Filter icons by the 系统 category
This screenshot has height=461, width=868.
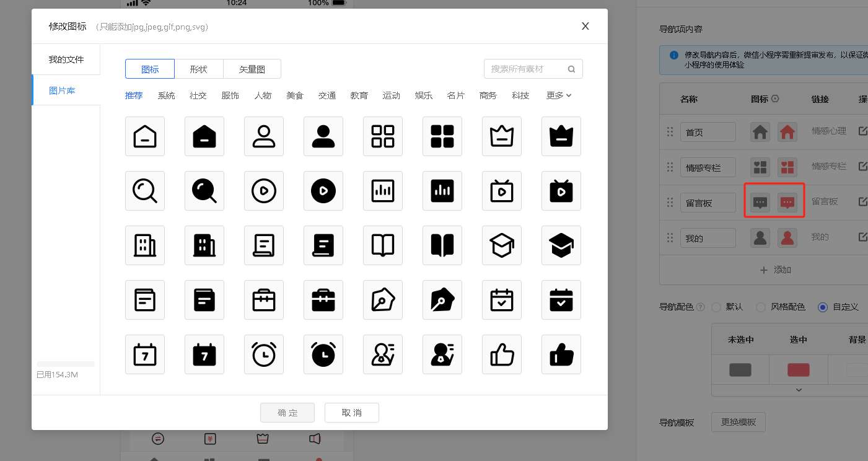(x=166, y=95)
